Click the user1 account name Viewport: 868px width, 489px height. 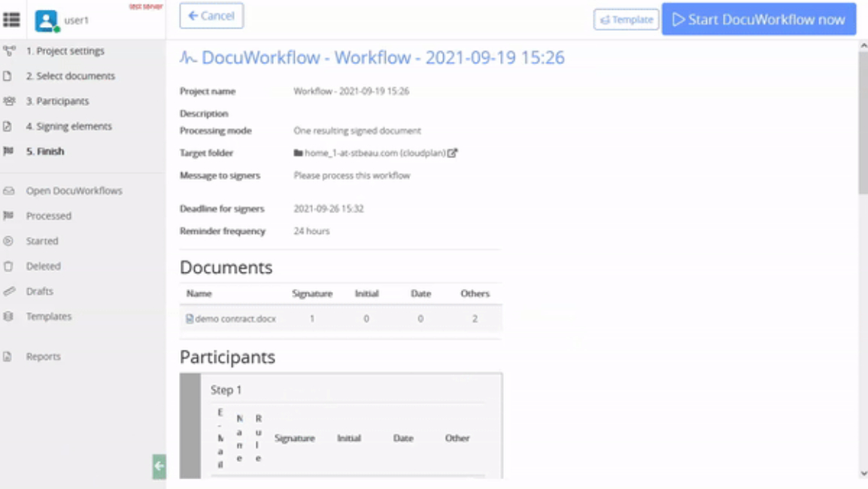point(77,20)
